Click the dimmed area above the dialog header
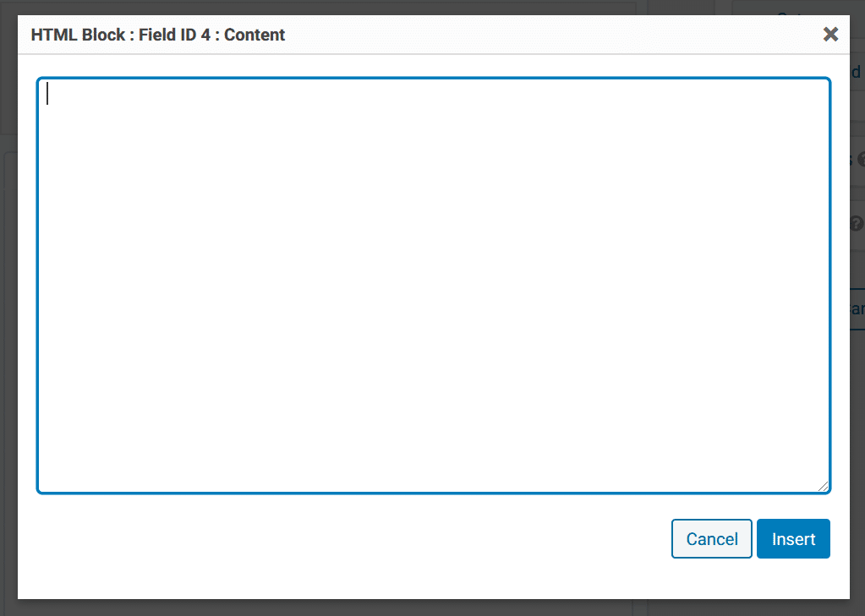This screenshot has height=616, width=865. coord(433,7)
